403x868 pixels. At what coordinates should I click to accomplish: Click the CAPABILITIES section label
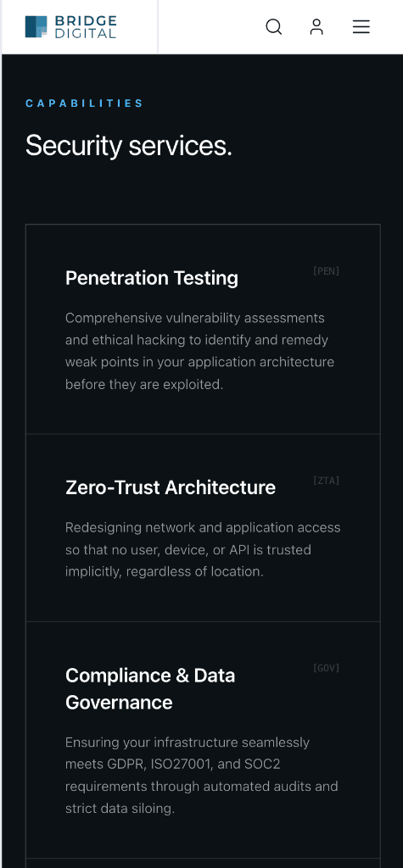pos(84,103)
